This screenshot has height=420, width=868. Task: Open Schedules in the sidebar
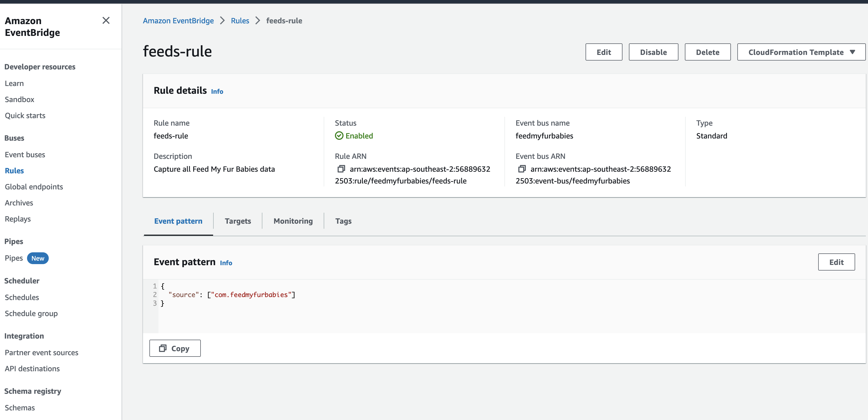click(22, 297)
